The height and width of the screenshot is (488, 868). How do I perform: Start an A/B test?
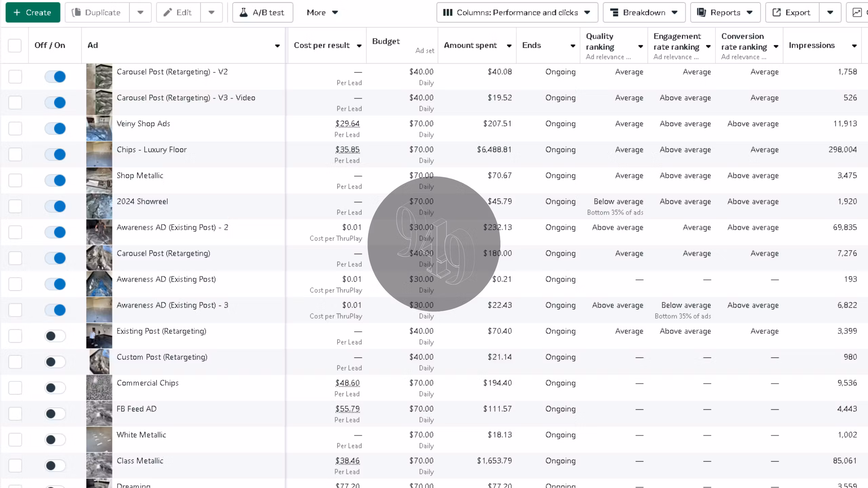[x=262, y=13]
